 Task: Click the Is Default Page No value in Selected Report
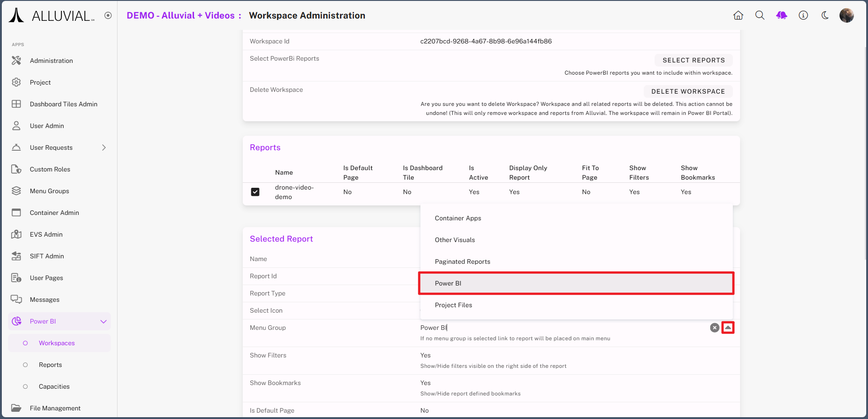(425, 410)
